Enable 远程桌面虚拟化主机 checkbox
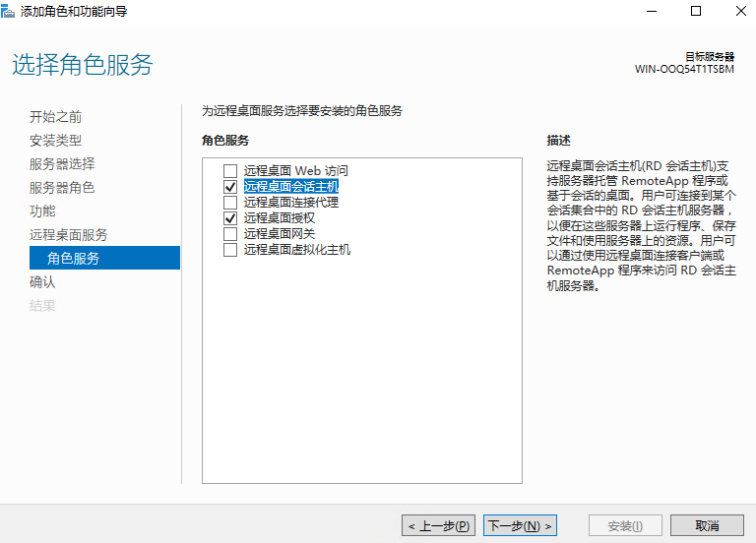 [230, 250]
